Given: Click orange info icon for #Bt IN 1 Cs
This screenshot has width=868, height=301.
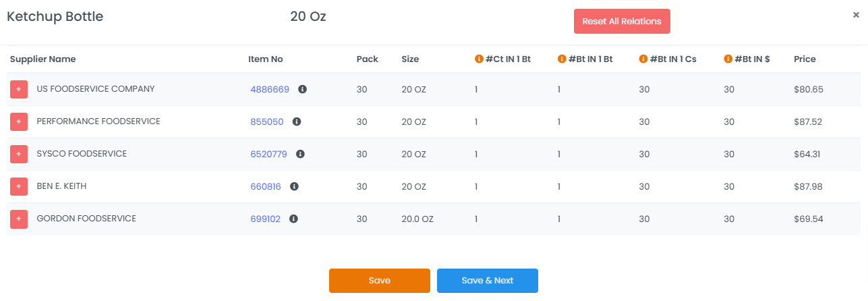Looking at the screenshot, I should [643, 59].
